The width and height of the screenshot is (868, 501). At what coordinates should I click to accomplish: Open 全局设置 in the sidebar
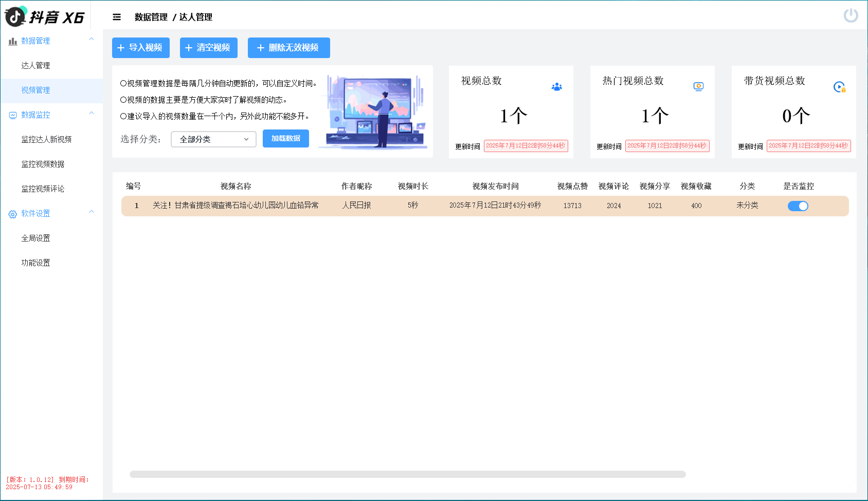pos(51,238)
